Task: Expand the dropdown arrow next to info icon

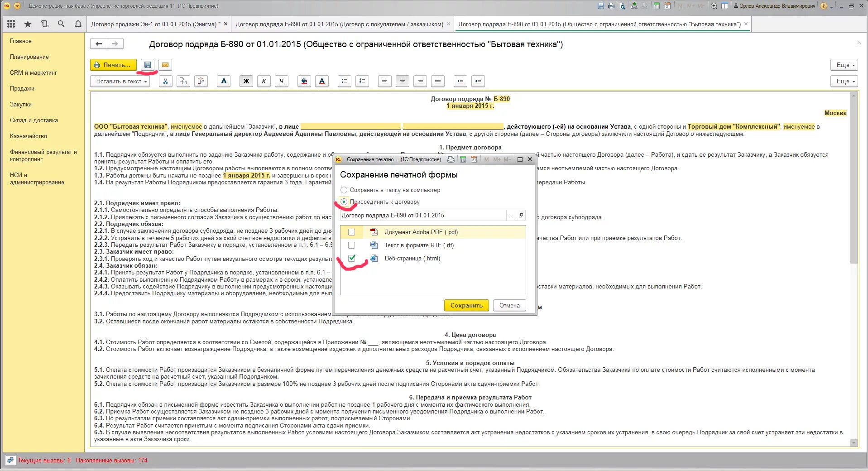Action: [x=832, y=6]
